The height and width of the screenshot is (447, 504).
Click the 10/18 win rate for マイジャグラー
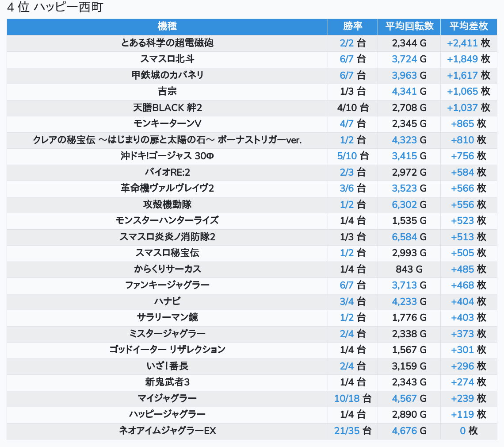click(347, 398)
